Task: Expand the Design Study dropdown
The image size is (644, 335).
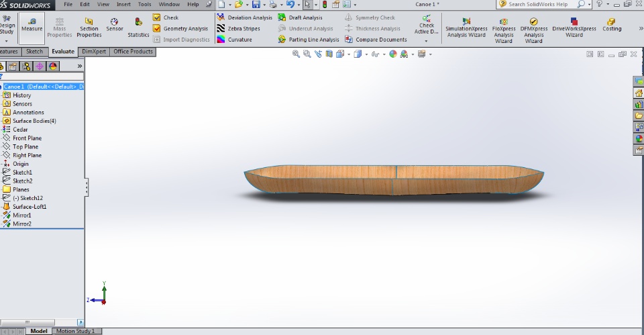Action: (6, 42)
